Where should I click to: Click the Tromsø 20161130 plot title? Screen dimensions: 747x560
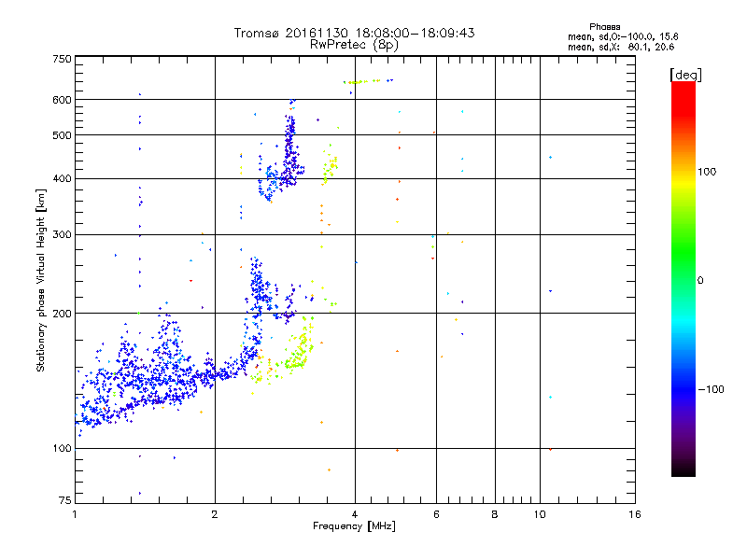click(354, 33)
